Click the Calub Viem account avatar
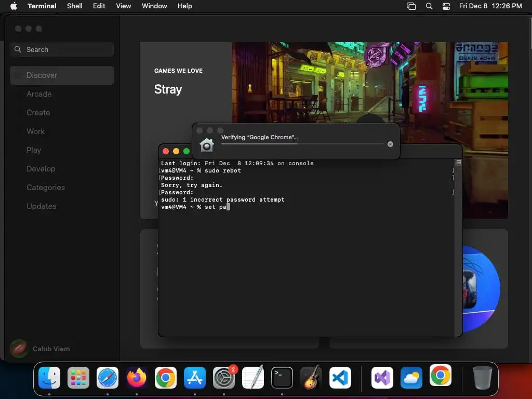The width and height of the screenshot is (532, 399). [19, 349]
